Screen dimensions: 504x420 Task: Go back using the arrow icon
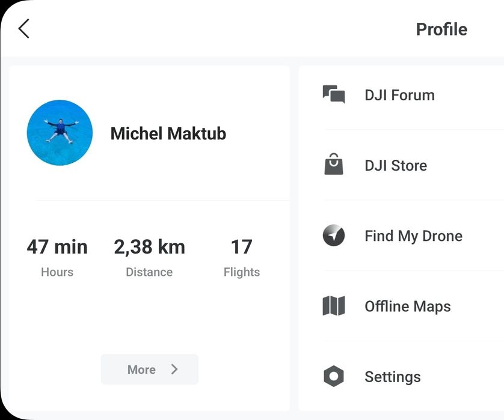tap(24, 29)
